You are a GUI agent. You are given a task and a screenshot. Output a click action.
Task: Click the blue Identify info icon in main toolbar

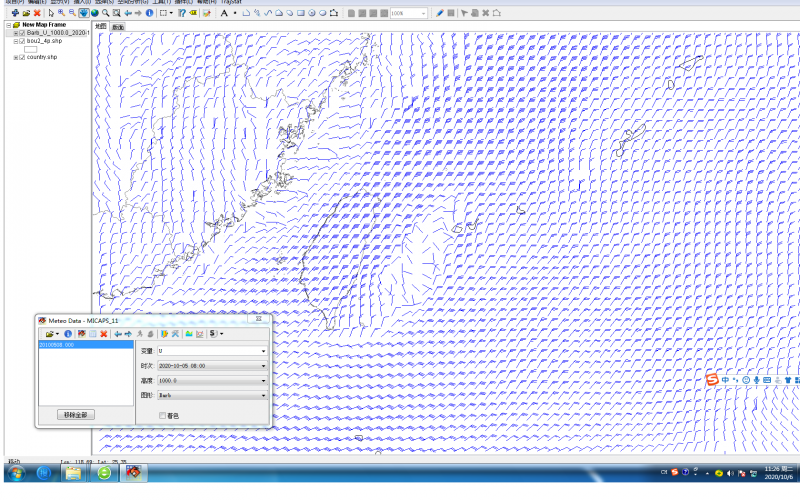tap(149, 14)
